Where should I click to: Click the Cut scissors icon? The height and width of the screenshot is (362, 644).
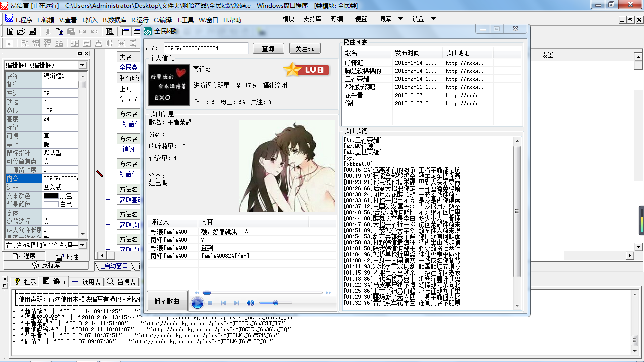pos(48,31)
